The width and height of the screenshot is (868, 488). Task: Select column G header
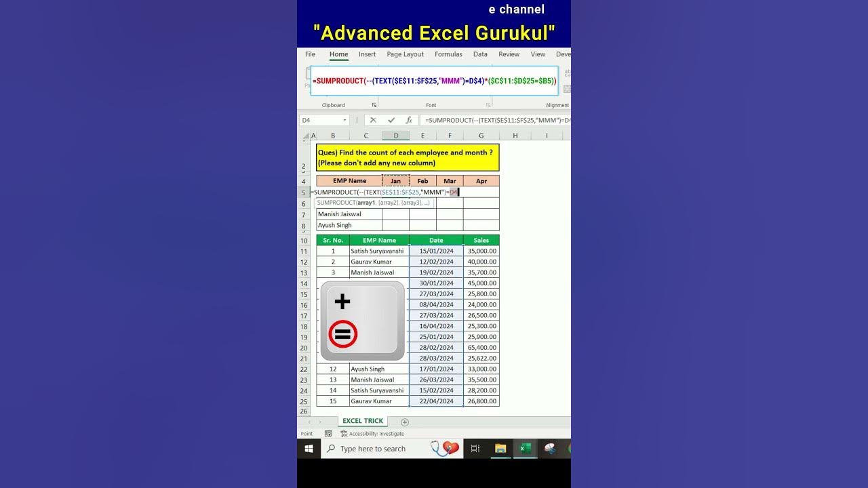click(x=481, y=136)
